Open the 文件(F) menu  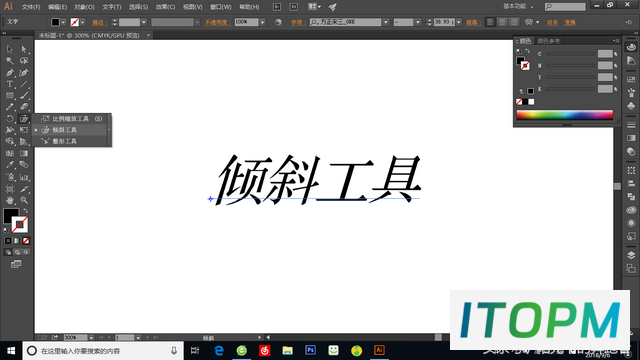point(31,7)
